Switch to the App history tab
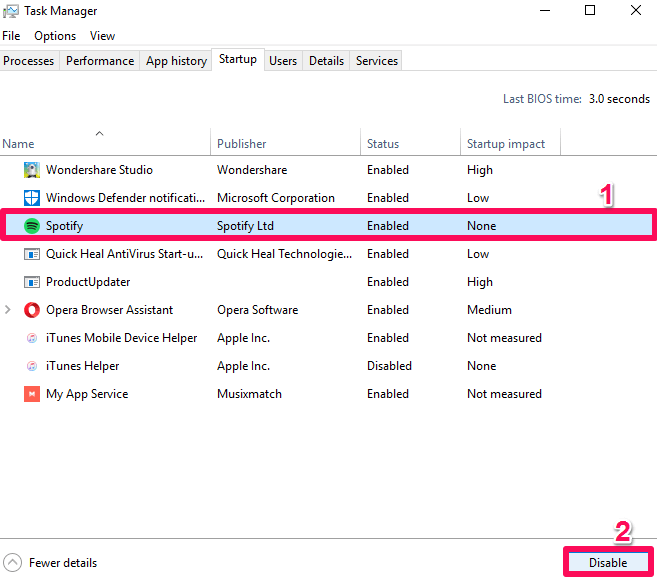This screenshot has width=657, height=578. click(x=176, y=61)
